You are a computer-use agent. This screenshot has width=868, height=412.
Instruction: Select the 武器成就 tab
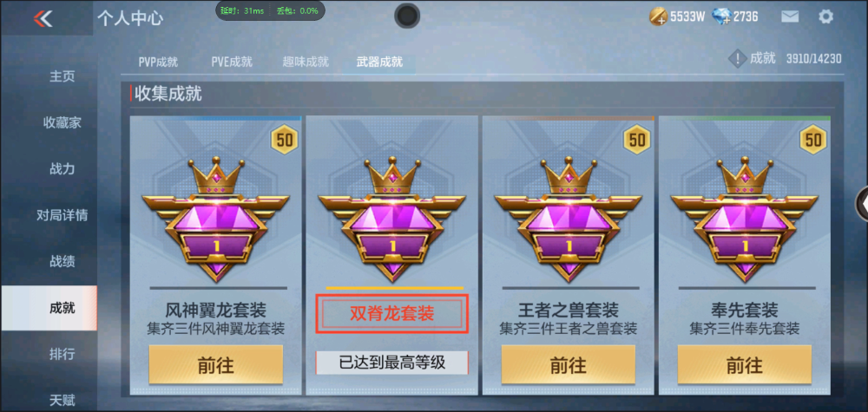point(379,62)
